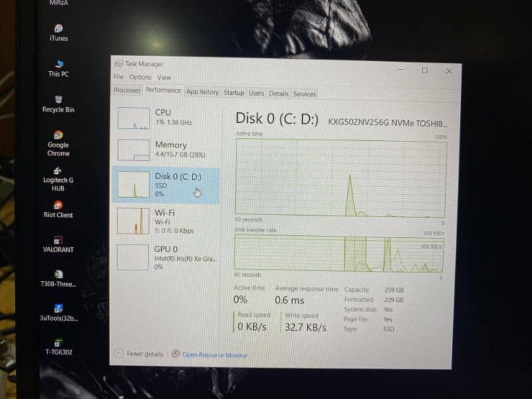532x399 pixels.
Task: Open the iTunes desktop icon
Action: click(59, 29)
